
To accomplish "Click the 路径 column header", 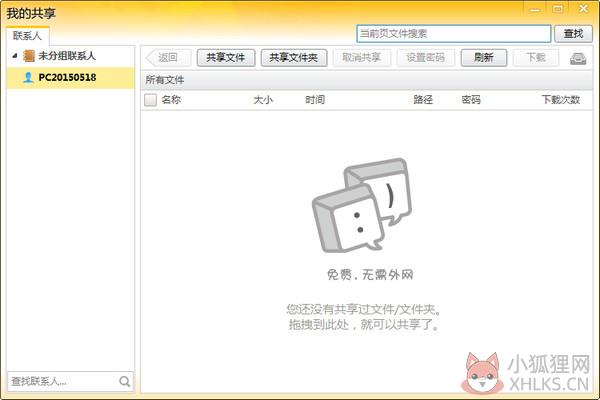I will pos(423,100).
